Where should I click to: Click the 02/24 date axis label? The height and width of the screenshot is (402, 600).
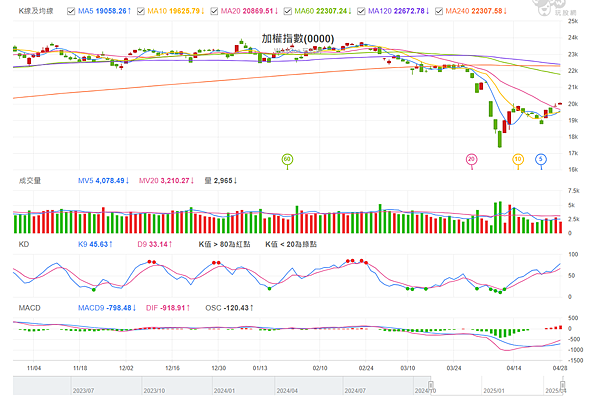pos(366,368)
